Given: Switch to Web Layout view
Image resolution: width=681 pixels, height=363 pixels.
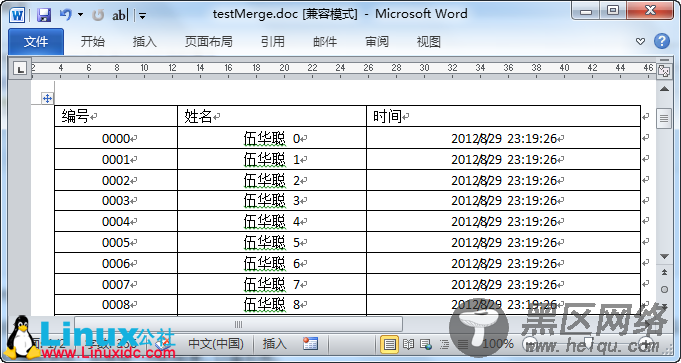Looking at the screenshot, I should tap(426, 344).
